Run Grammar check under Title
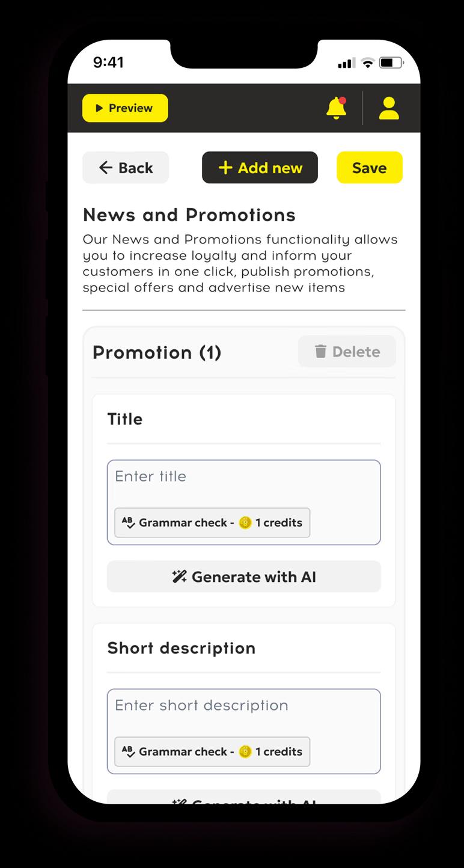 tap(212, 522)
